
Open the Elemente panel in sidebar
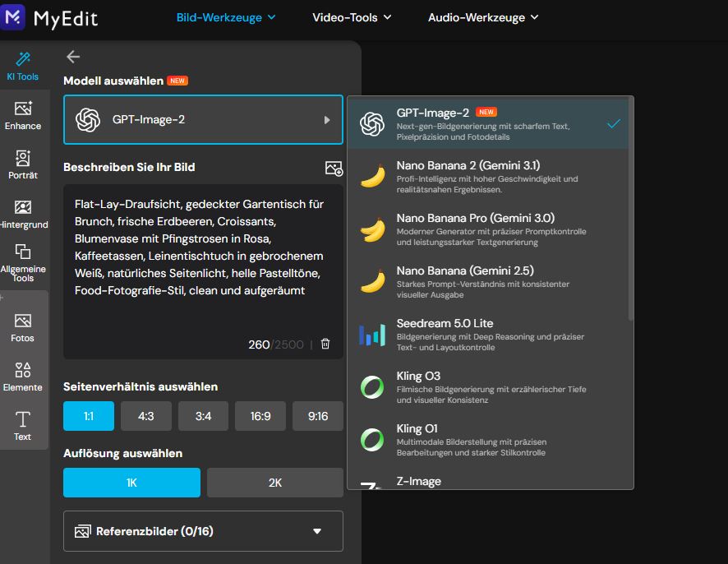(23, 377)
